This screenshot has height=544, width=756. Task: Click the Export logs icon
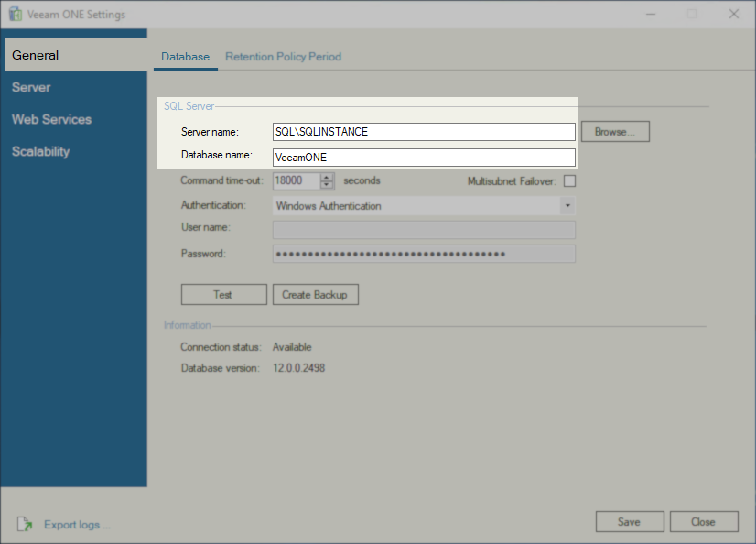25,524
